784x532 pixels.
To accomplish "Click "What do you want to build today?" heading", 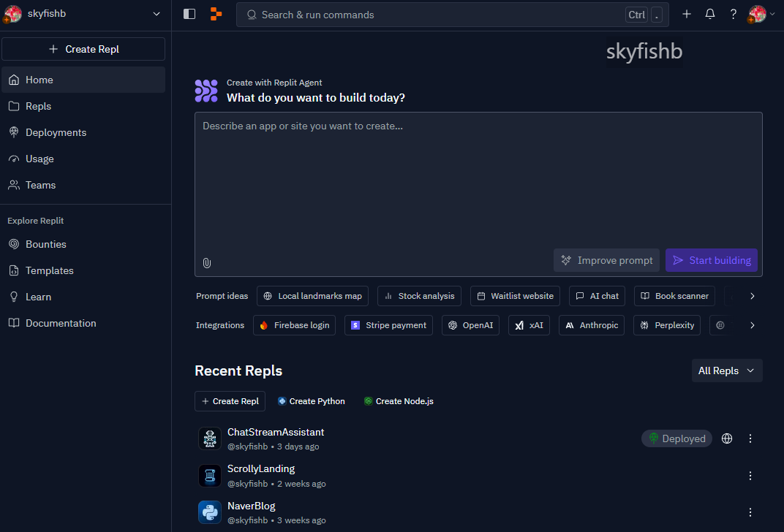I will 315,97.
